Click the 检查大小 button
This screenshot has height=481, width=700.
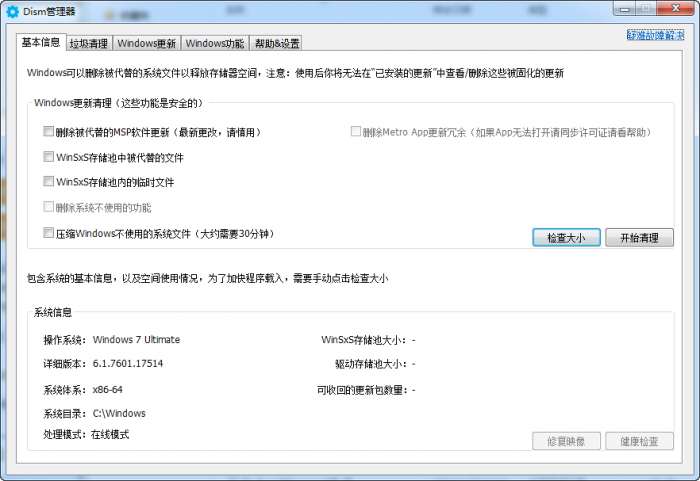566,238
